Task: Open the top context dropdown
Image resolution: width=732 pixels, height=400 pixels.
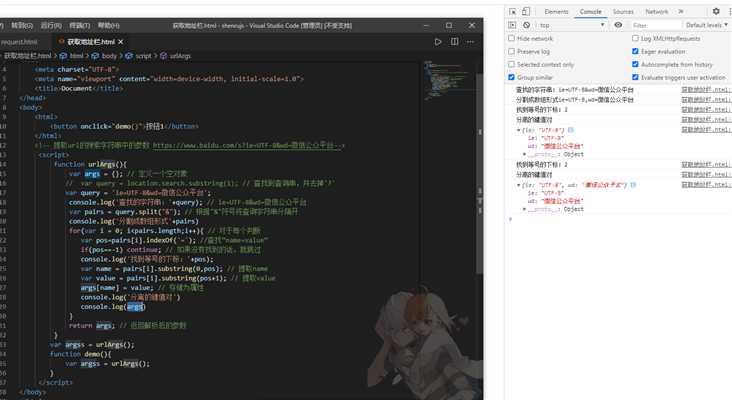Action: [571, 25]
